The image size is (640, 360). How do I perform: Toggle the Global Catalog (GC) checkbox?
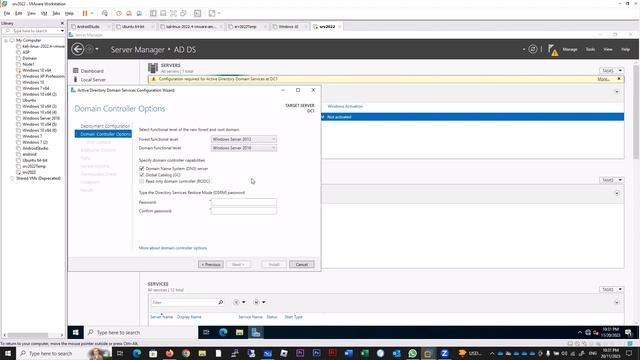142,175
